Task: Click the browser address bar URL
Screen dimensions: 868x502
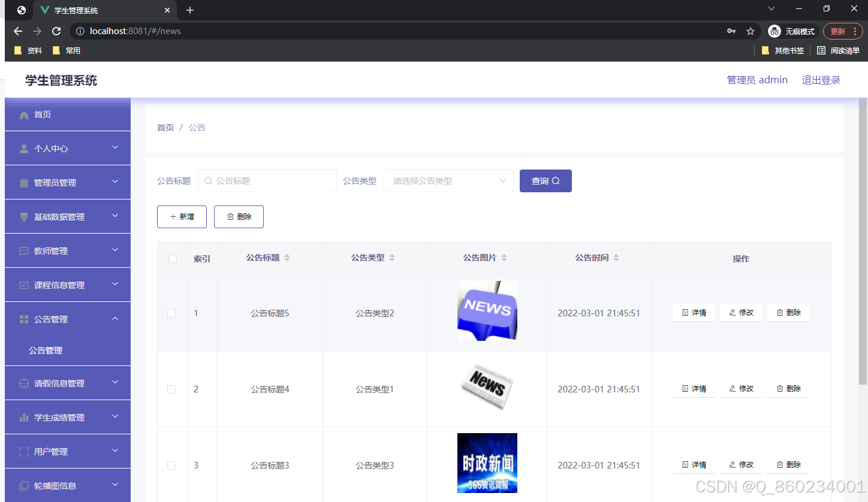Action: coord(135,31)
